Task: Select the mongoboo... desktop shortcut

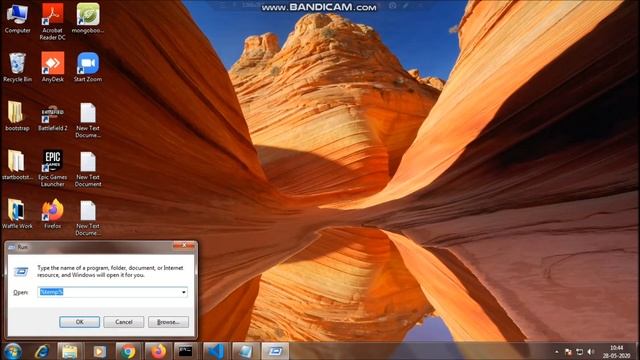Action: click(88, 18)
